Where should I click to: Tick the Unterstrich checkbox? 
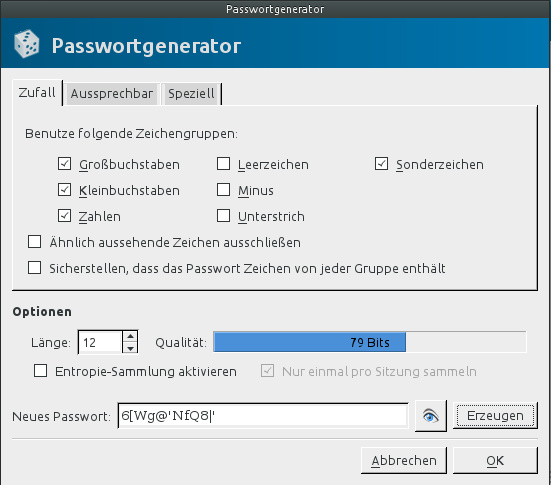(x=223, y=216)
